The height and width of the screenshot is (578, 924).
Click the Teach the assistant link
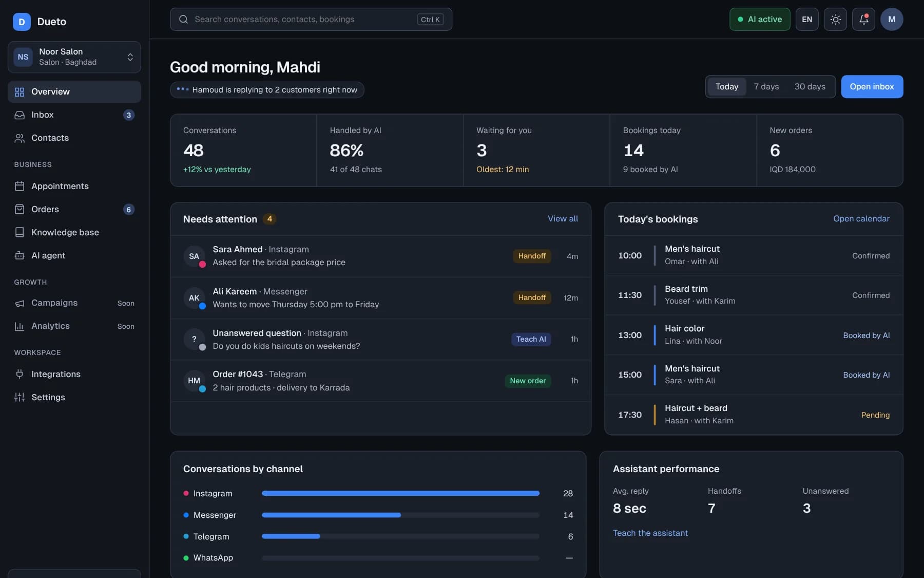coord(650,533)
